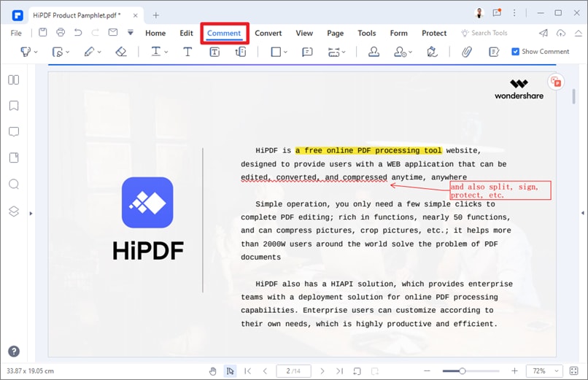Image resolution: width=588 pixels, height=380 pixels.
Task: Select the Text Box tool
Action: tap(214, 52)
